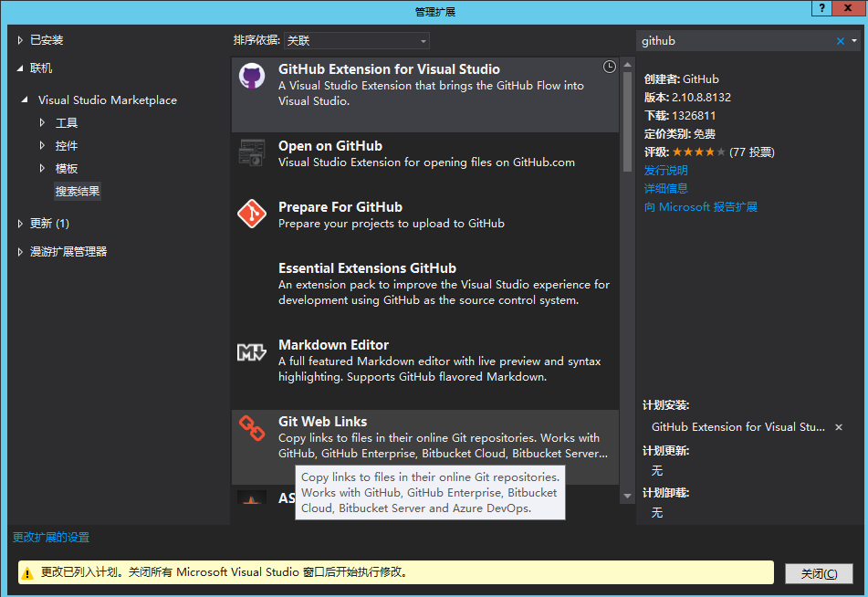The image size is (868, 597).
Task: Click the Prepare For GitHub git icon
Action: click(252, 214)
